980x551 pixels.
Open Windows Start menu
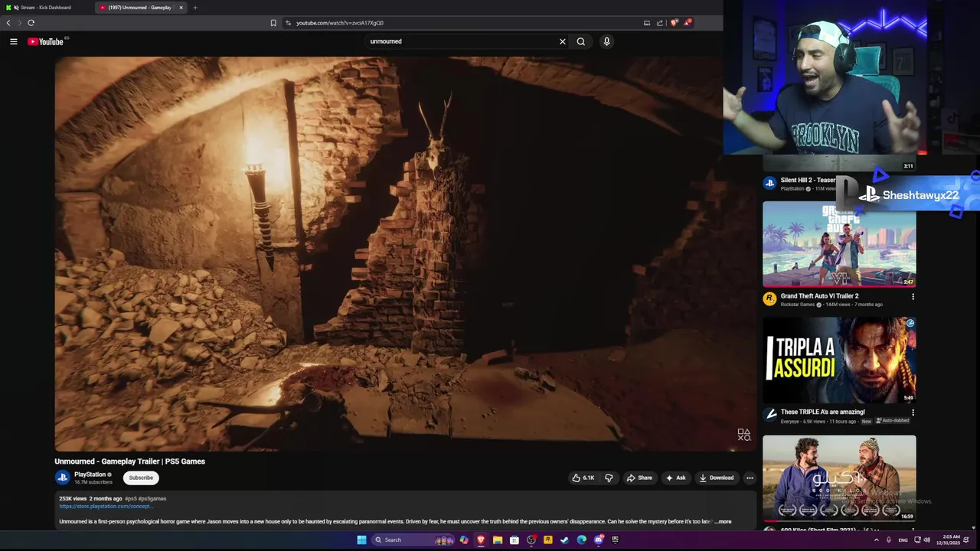(361, 540)
